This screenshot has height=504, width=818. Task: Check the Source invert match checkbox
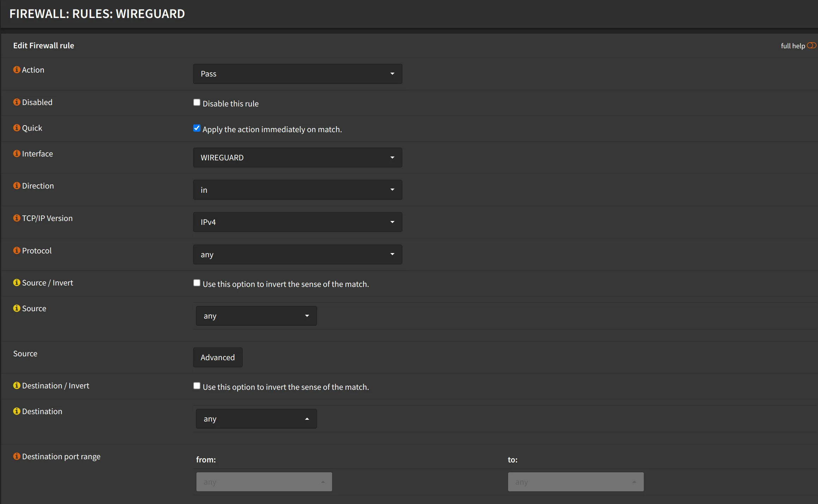tap(197, 283)
